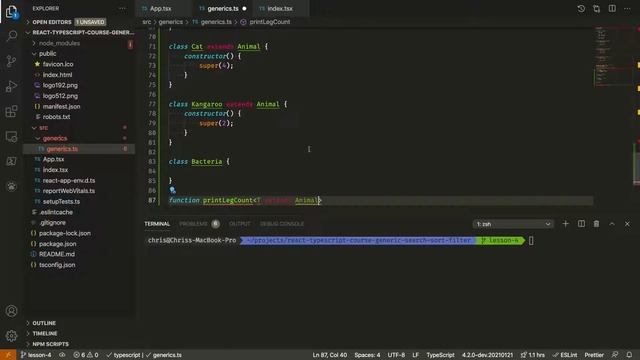Screen dimensions: 640x360
Task: Change indentation via Spaces: 4
Action: 367,355
